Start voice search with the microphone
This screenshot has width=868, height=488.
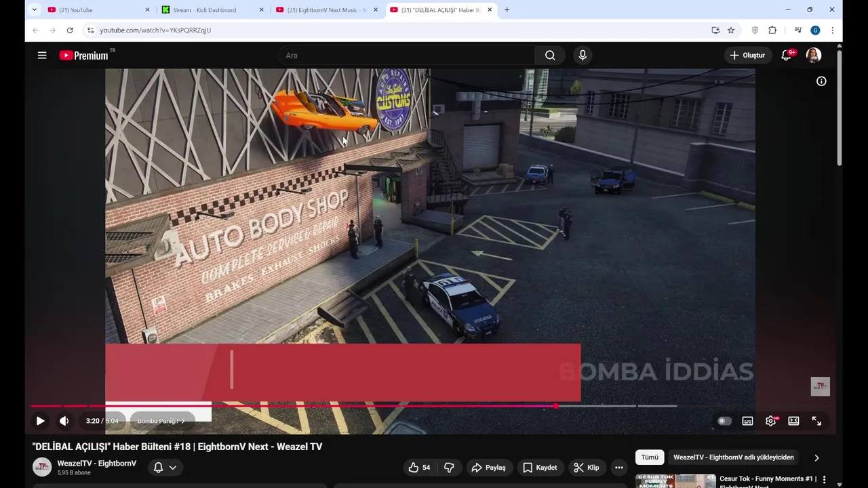(x=583, y=56)
